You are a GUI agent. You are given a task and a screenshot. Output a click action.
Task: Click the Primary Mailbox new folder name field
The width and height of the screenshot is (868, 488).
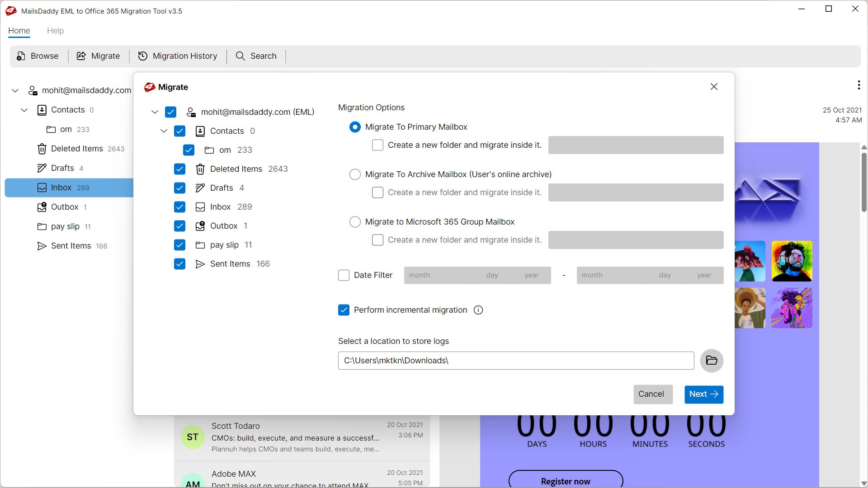pyautogui.click(x=636, y=145)
